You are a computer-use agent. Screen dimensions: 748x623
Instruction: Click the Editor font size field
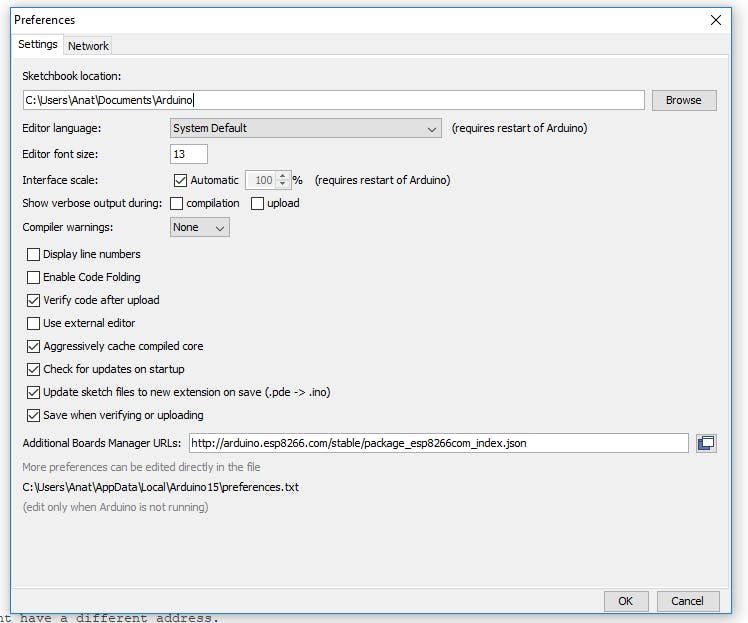coord(189,154)
